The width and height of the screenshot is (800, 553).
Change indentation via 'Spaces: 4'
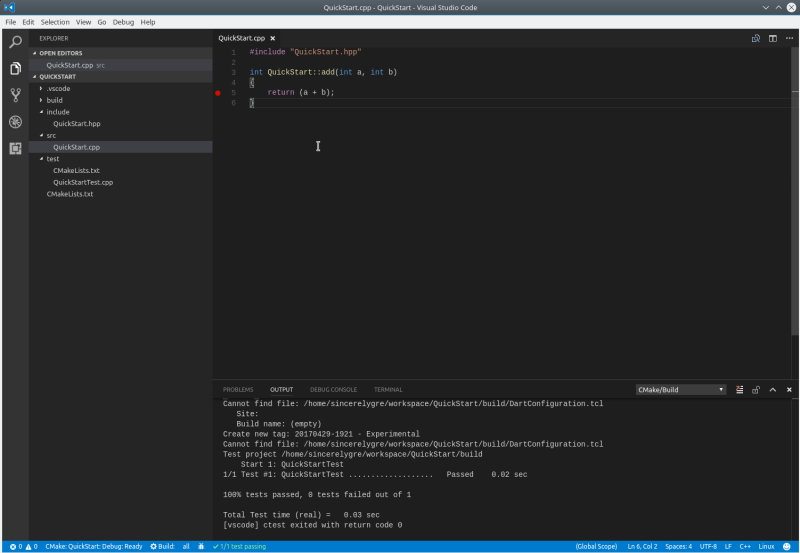point(679,546)
